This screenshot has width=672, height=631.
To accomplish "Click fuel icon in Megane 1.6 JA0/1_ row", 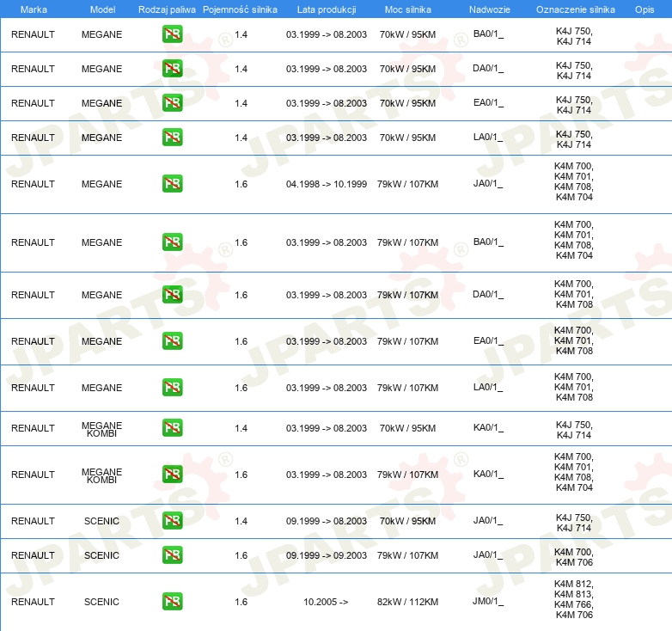I will click(172, 183).
